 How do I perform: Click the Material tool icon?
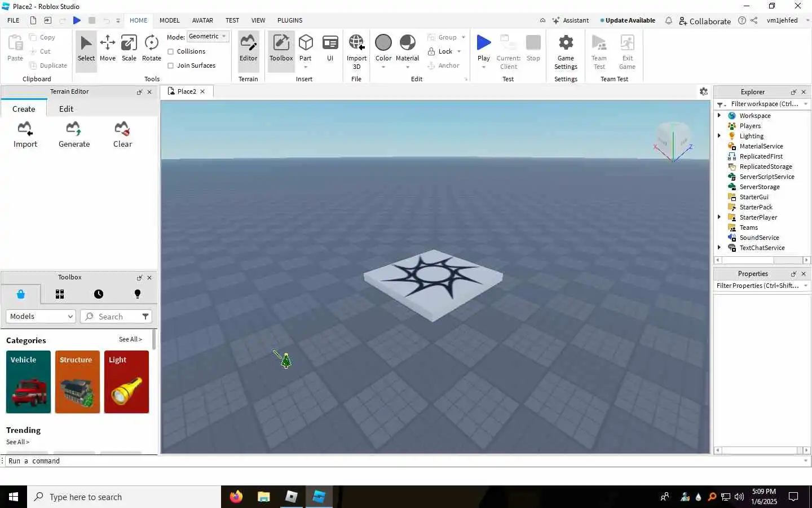407,43
